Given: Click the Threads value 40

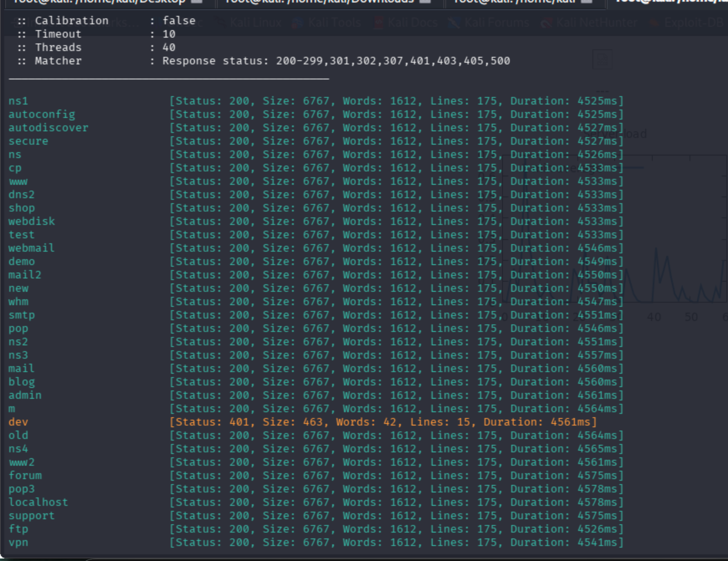Looking at the screenshot, I should click(169, 47).
